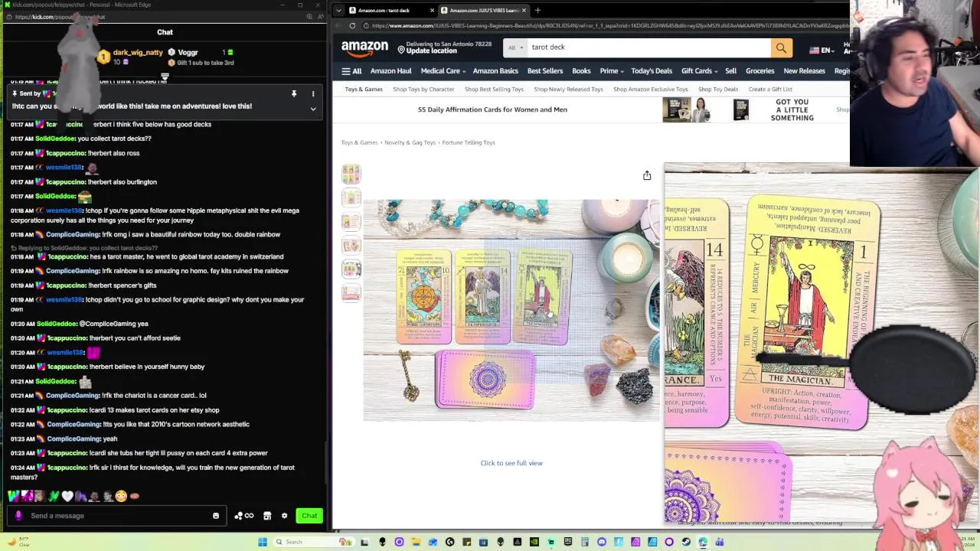Reload the page in the Amazon browser window
This screenshot has width=980, height=551.
point(352,25)
